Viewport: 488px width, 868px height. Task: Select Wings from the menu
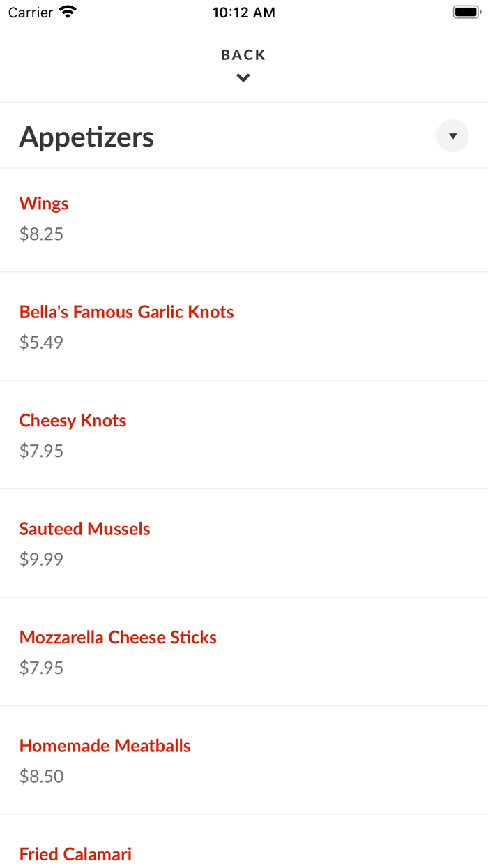(x=44, y=203)
